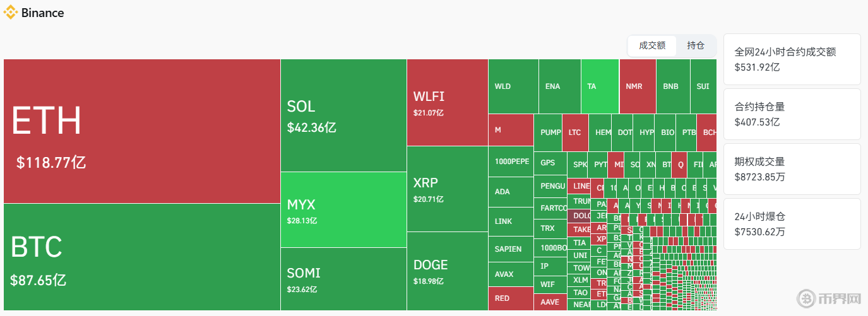Click the red WLFI tile

point(447,103)
